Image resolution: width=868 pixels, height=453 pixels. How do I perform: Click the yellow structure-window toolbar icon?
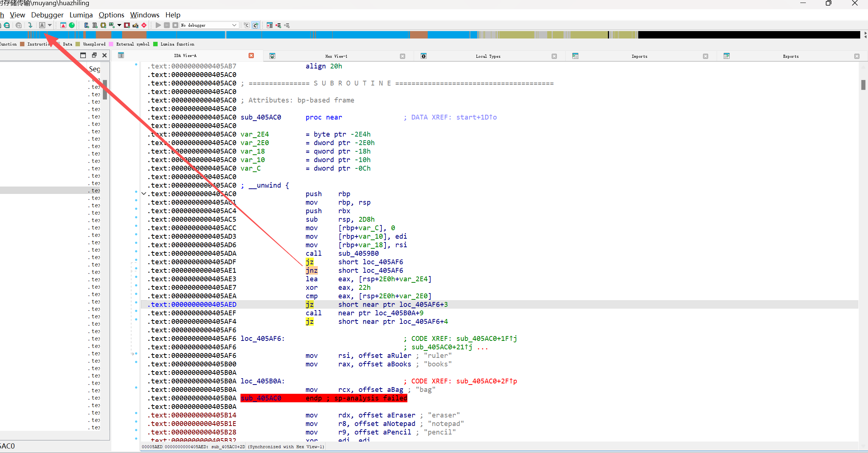[103, 25]
